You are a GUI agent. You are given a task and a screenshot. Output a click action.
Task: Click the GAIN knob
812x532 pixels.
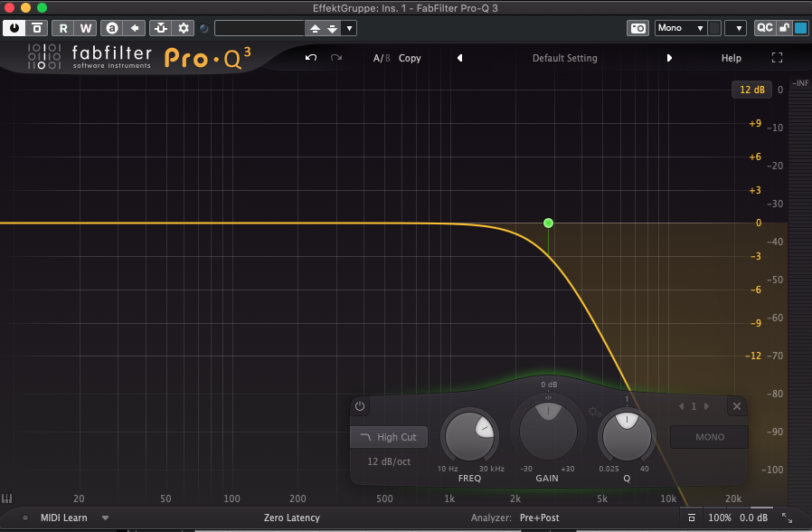548,431
